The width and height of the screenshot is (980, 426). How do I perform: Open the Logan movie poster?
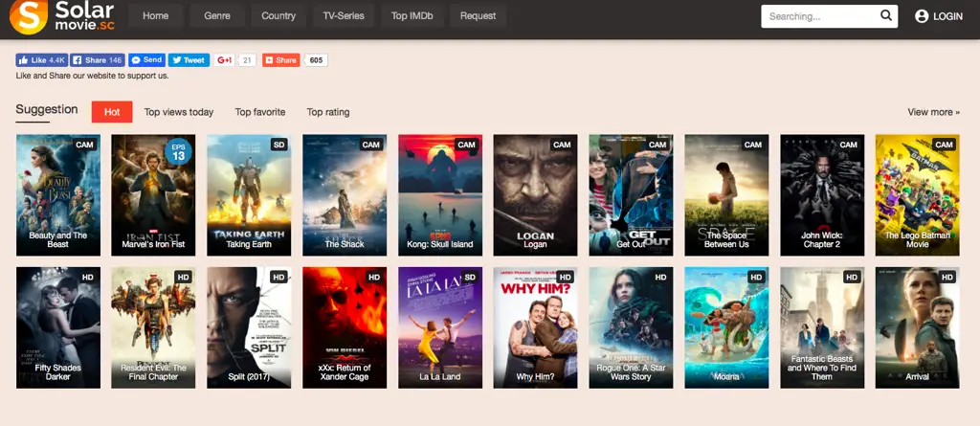[535, 195]
